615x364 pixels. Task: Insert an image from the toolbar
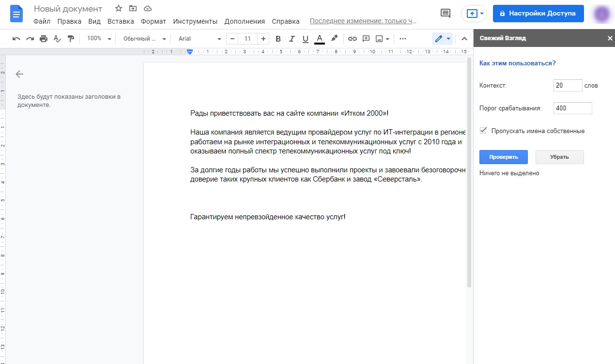click(379, 39)
